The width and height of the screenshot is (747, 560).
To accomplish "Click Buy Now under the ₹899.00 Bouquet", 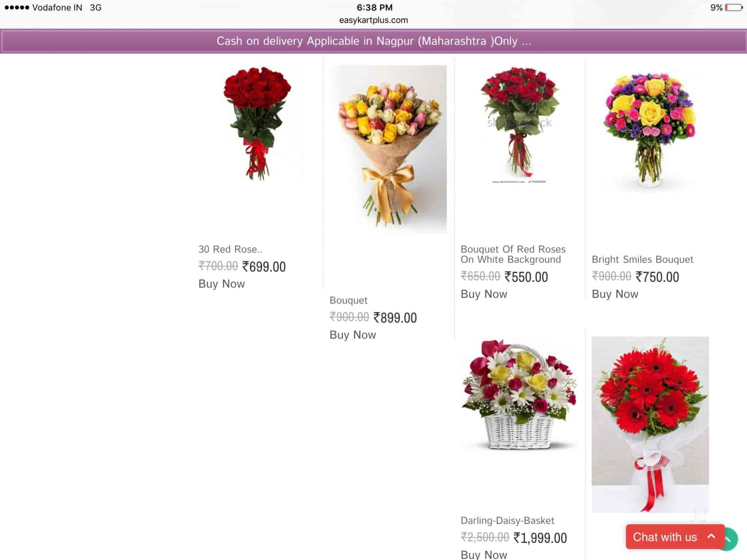I will (353, 335).
